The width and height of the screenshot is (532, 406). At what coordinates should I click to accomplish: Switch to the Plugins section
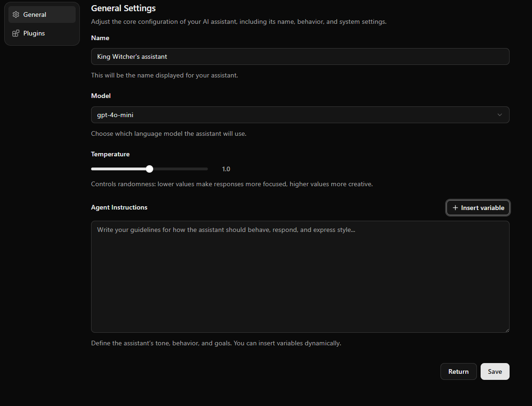[x=33, y=33]
